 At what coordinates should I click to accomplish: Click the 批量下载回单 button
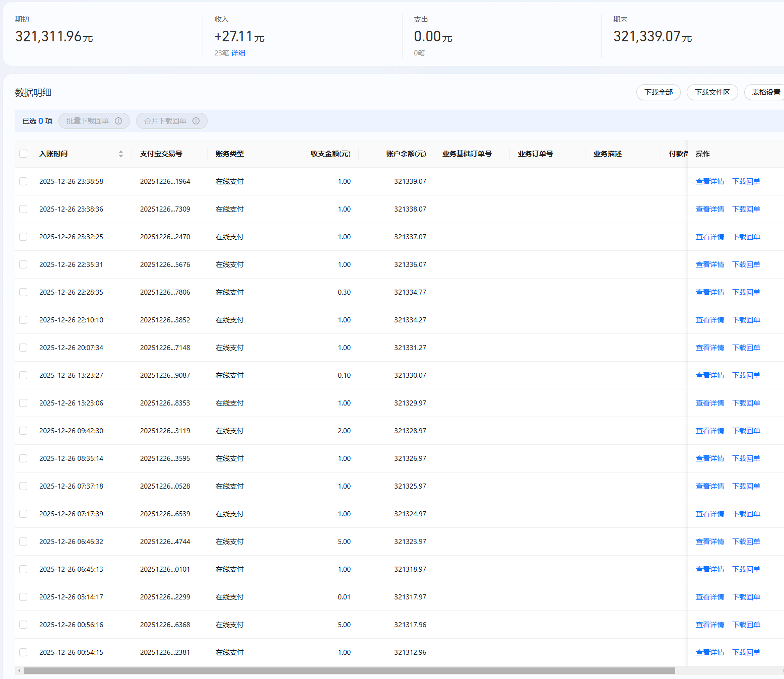coord(88,121)
